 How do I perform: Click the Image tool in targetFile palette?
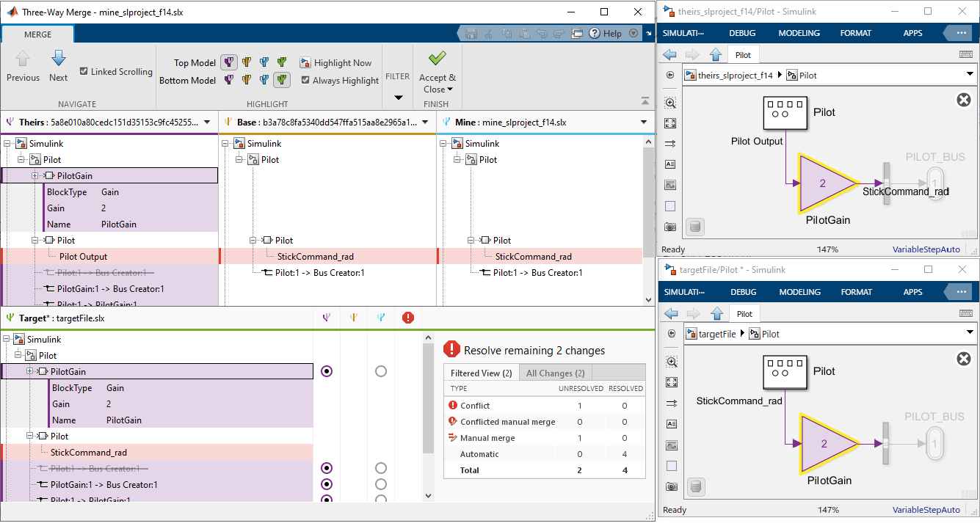pyautogui.click(x=671, y=445)
